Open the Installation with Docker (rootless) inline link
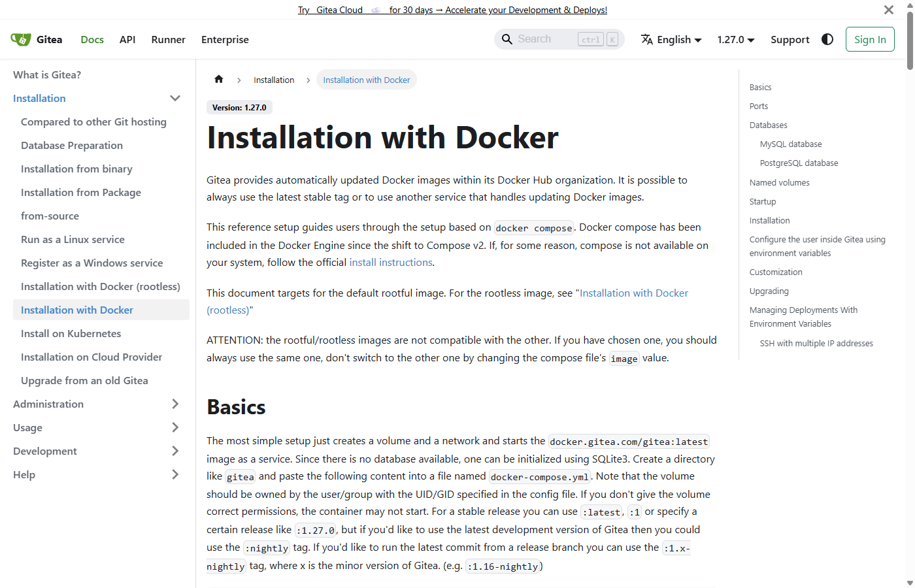 634,293
